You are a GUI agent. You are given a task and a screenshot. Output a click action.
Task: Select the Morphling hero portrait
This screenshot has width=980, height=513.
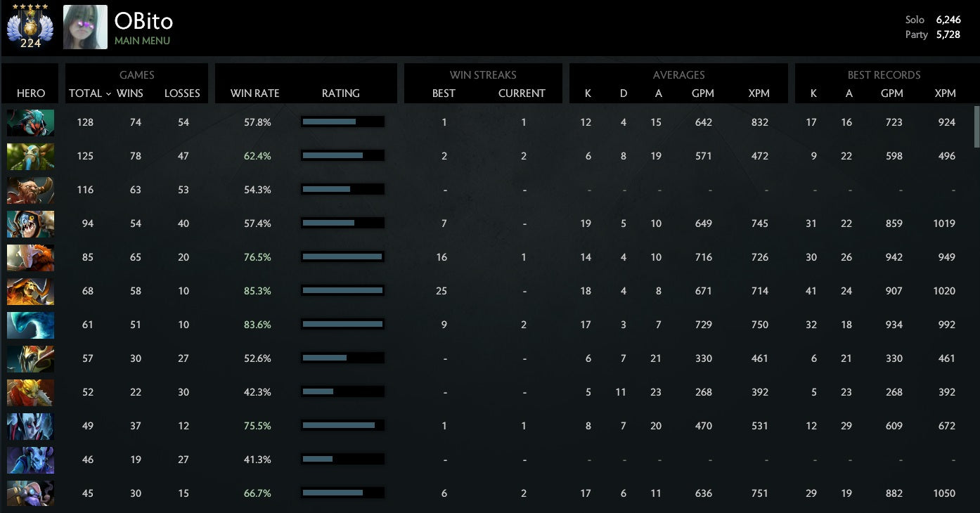click(x=30, y=325)
